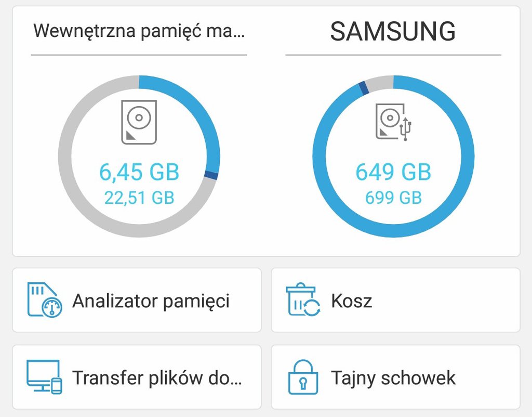Select the Wewnętrzna pamięć ma… heading
This screenshot has height=417, width=532.
point(139,31)
